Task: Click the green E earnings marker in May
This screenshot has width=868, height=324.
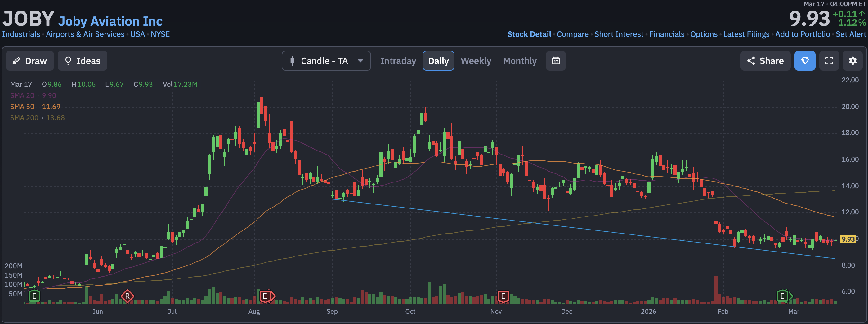Action: coord(34,296)
